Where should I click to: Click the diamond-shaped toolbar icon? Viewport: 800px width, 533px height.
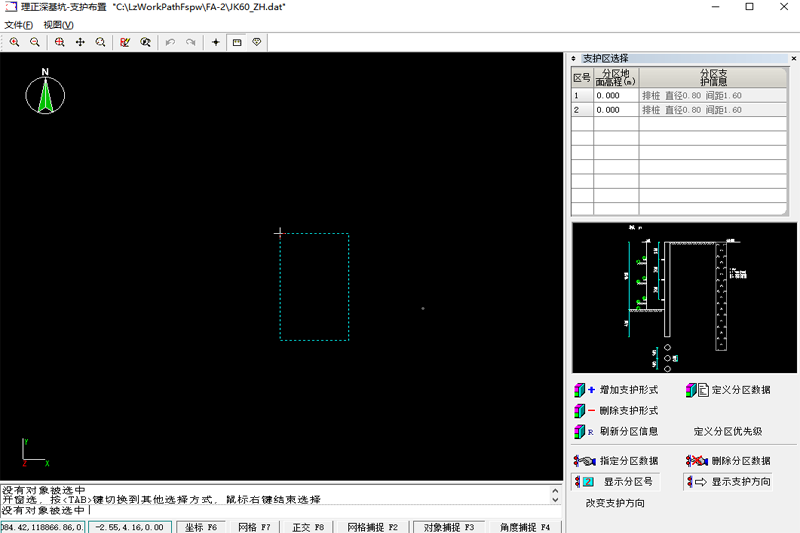tap(257, 42)
